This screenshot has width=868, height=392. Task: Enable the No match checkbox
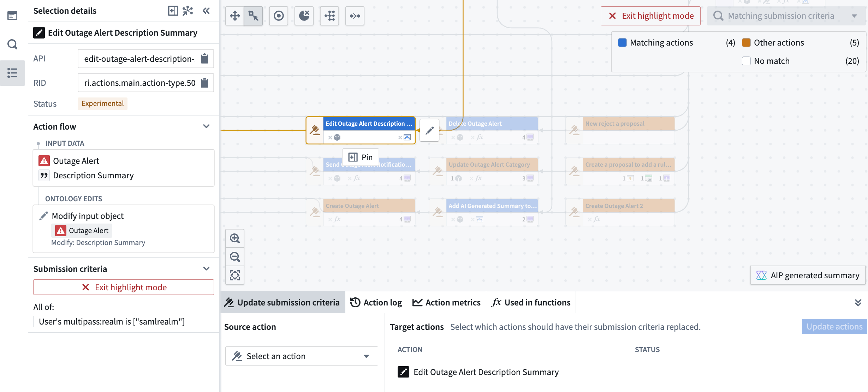click(x=747, y=61)
